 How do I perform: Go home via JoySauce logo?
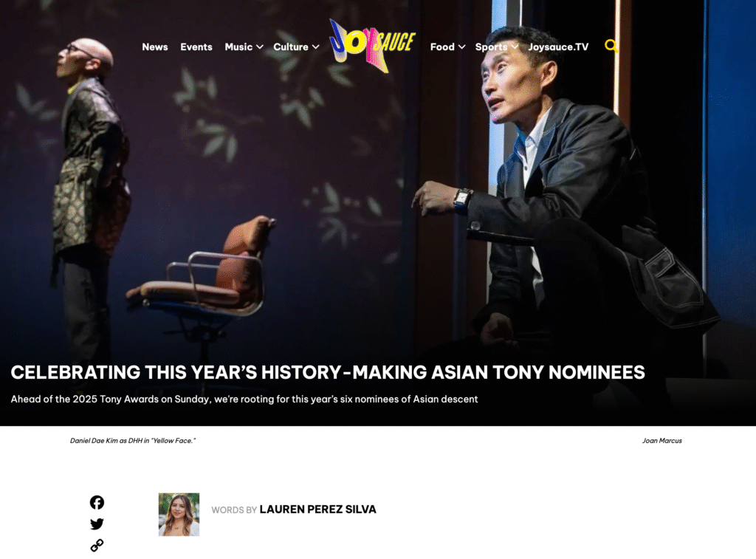[372, 46]
